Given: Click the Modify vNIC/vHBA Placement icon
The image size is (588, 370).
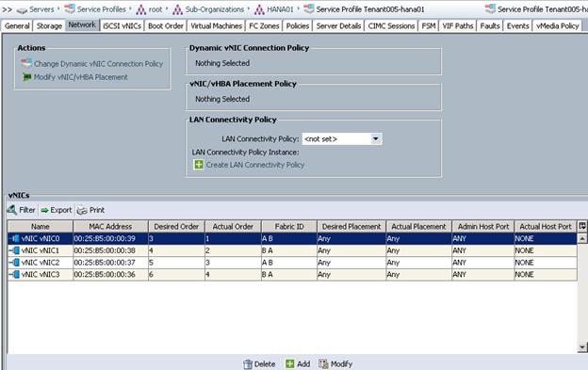Looking at the screenshot, I should point(26,77).
